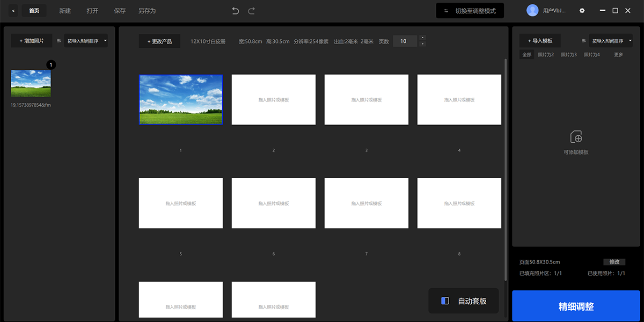Increase page count with up stepper
The image size is (644, 322).
(422, 38)
